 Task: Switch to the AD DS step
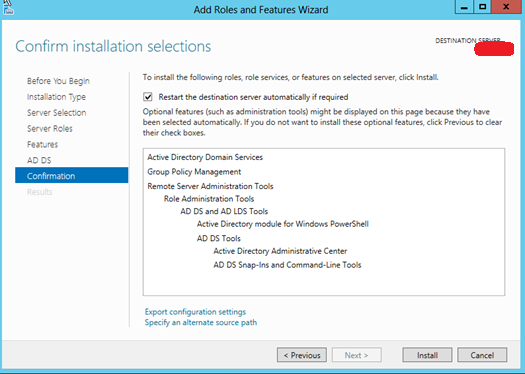coord(39,160)
